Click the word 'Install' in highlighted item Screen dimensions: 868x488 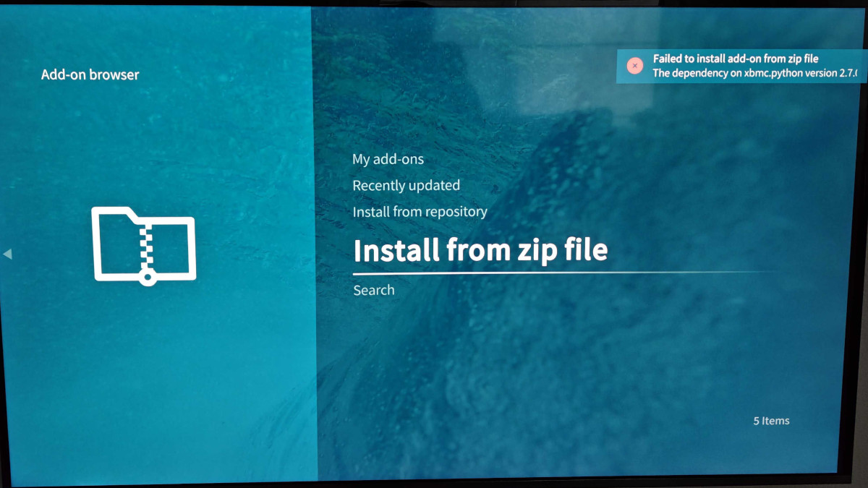[396, 250]
